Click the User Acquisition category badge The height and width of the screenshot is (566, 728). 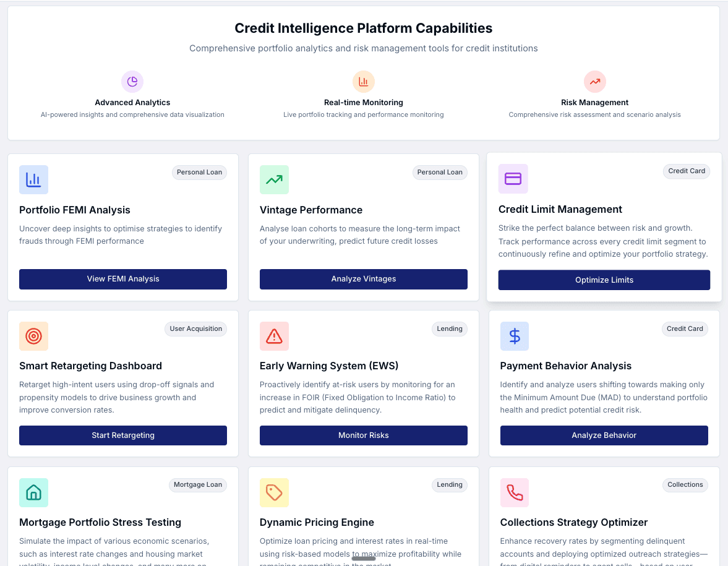[x=196, y=328]
